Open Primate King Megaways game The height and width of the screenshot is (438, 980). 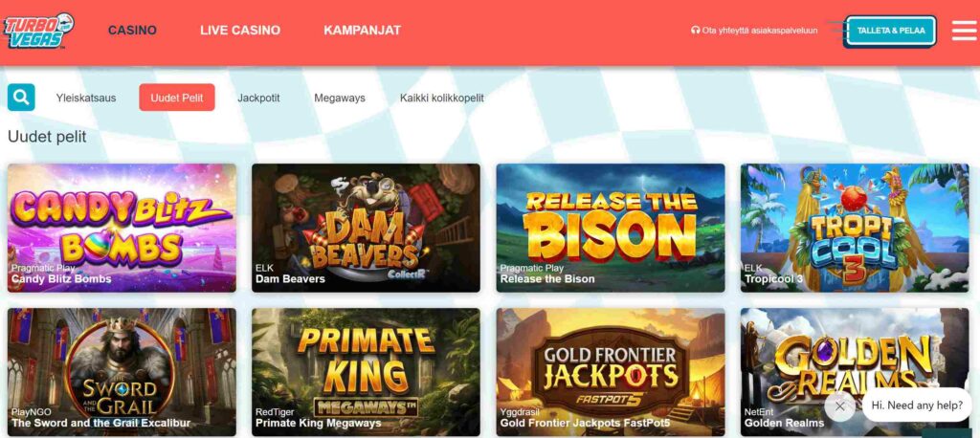[367, 372]
